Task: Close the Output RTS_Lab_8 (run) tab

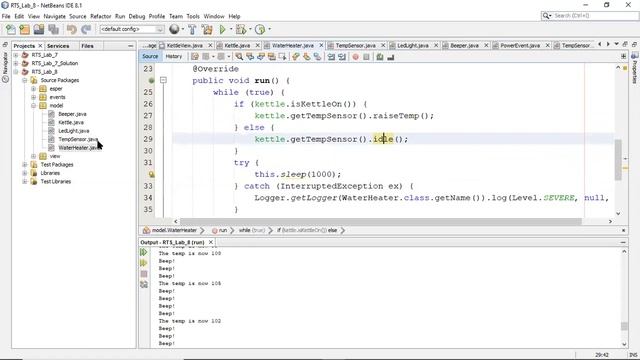Action: (x=211, y=242)
